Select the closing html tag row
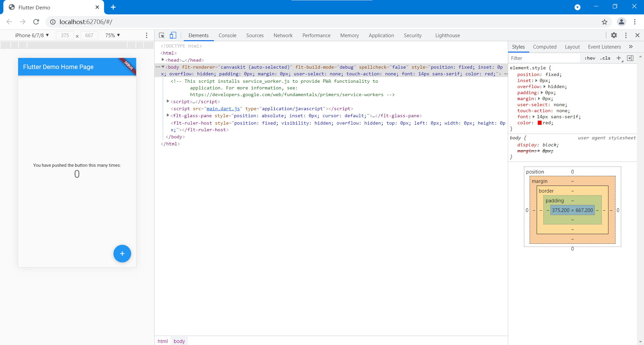Viewport: 644px width, 345px height. pos(170,144)
